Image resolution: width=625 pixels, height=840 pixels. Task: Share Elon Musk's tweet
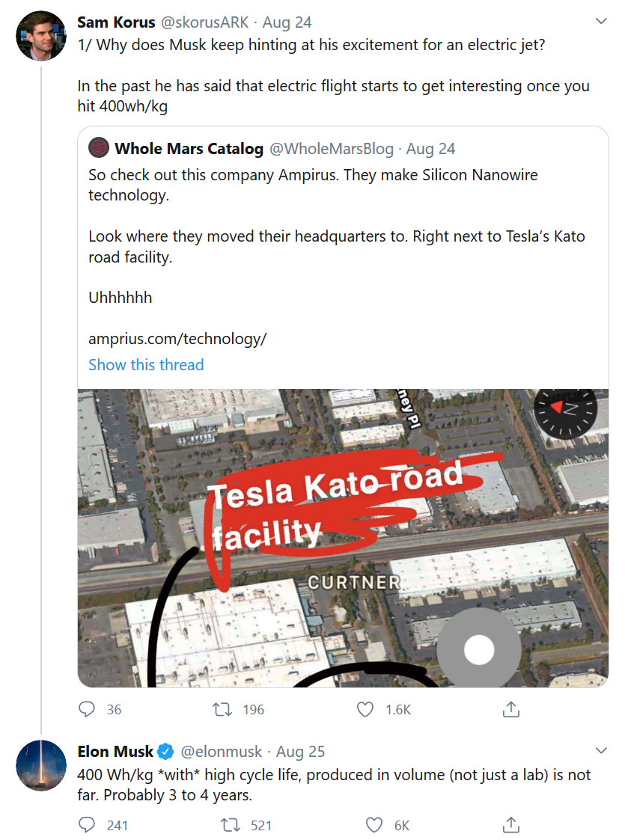click(511, 825)
